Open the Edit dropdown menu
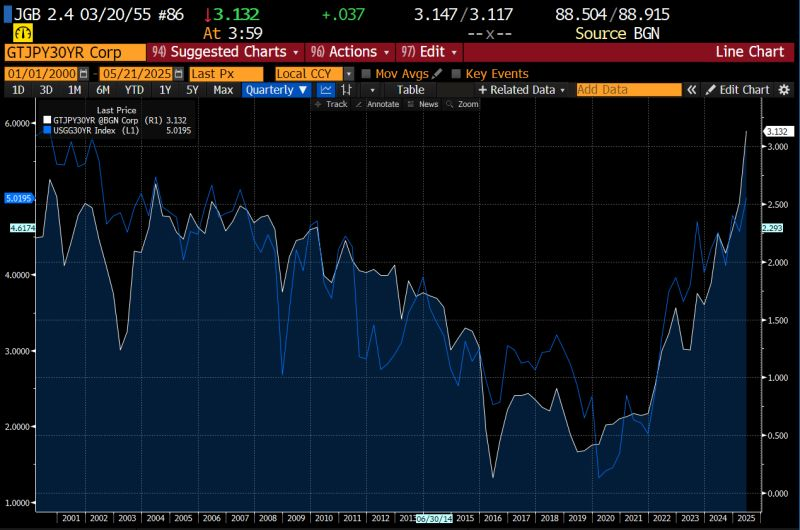Image resolution: width=800 pixels, height=530 pixels. point(429,52)
